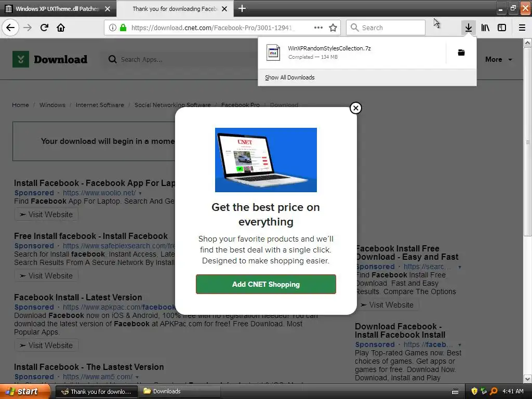
Task: Click the magnifier icon in system tray
Action: (x=494, y=391)
